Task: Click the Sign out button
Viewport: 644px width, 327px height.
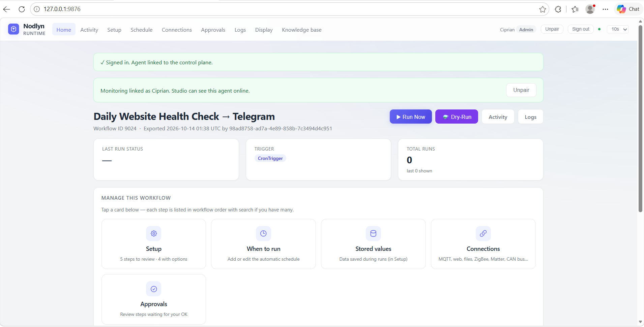Action: click(x=581, y=29)
